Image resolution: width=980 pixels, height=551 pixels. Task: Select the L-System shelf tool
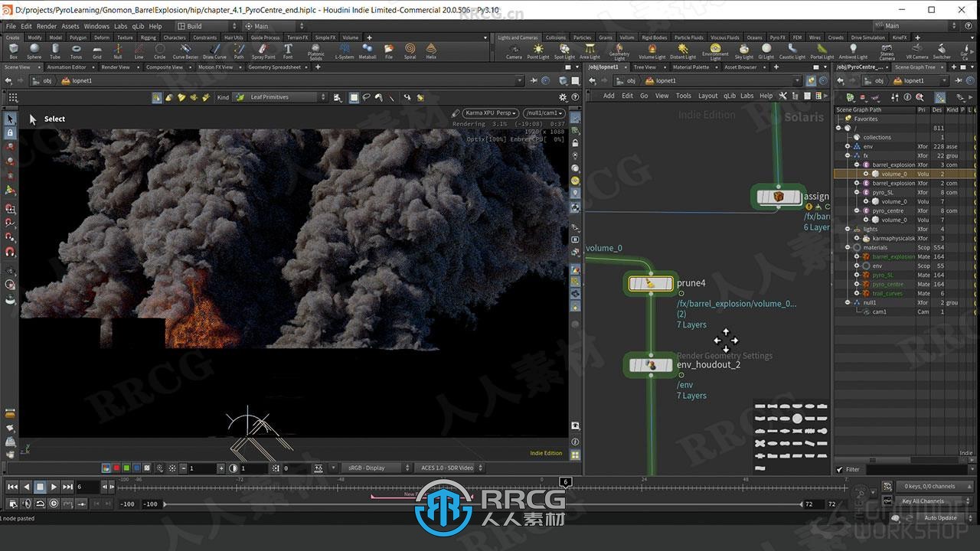tap(345, 51)
